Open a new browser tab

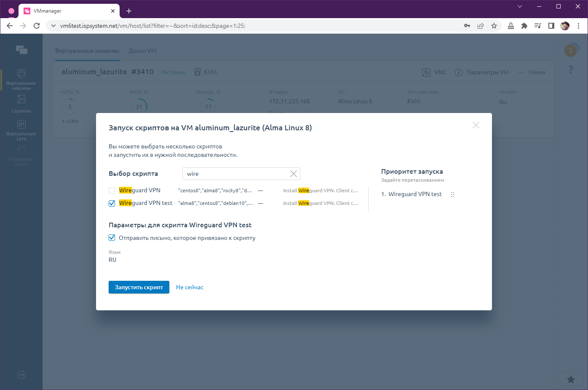pos(129,11)
